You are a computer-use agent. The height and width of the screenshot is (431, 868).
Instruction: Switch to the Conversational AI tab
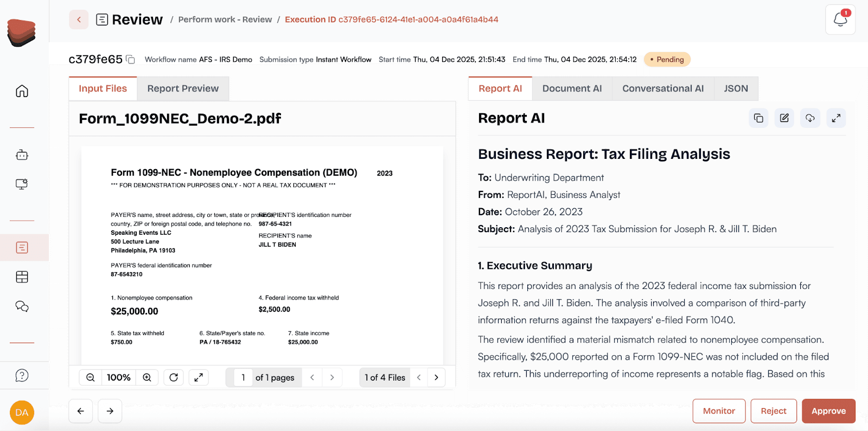(663, 88)
